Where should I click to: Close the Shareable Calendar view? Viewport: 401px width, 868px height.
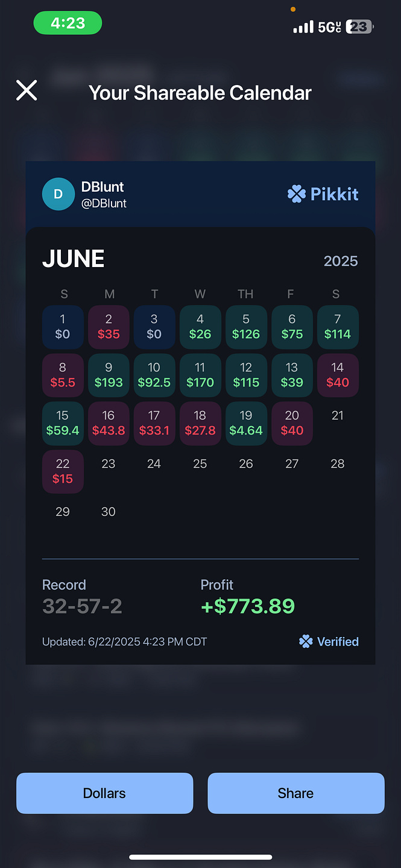pos(27,91)
